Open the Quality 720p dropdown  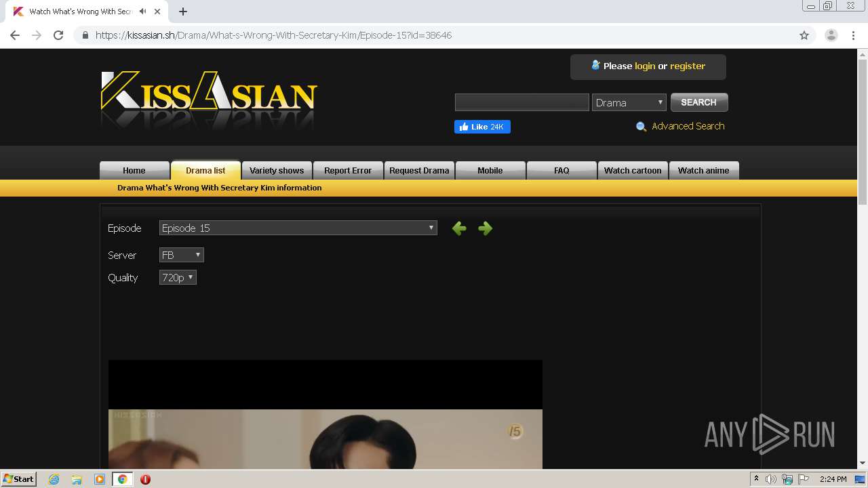pyautogui.click(x=178, y=277)
